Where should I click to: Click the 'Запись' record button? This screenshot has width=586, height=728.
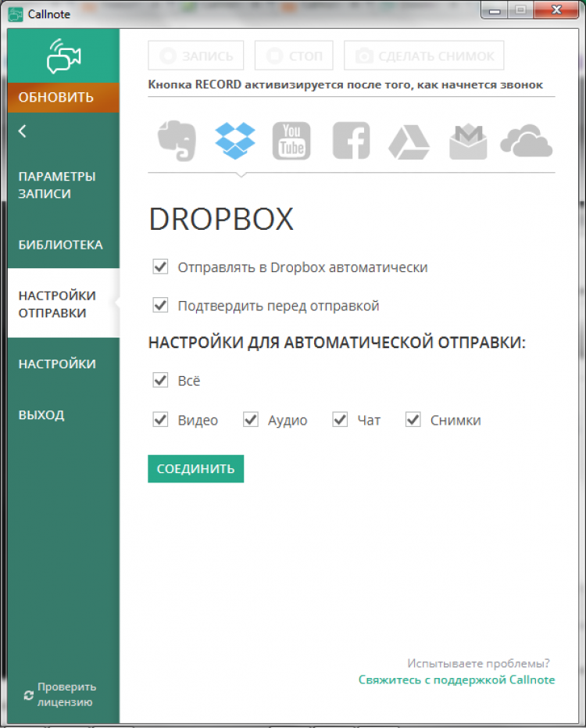click(196, 56)
